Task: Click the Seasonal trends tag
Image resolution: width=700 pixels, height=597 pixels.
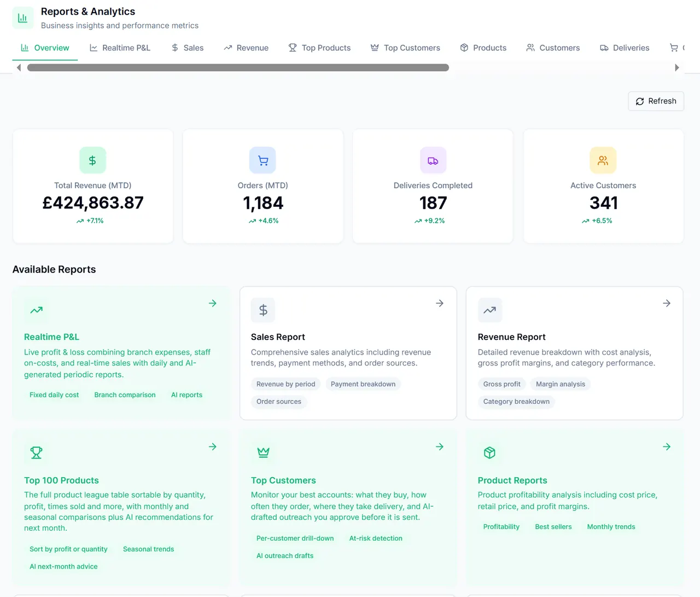Action: coord(148,549)
